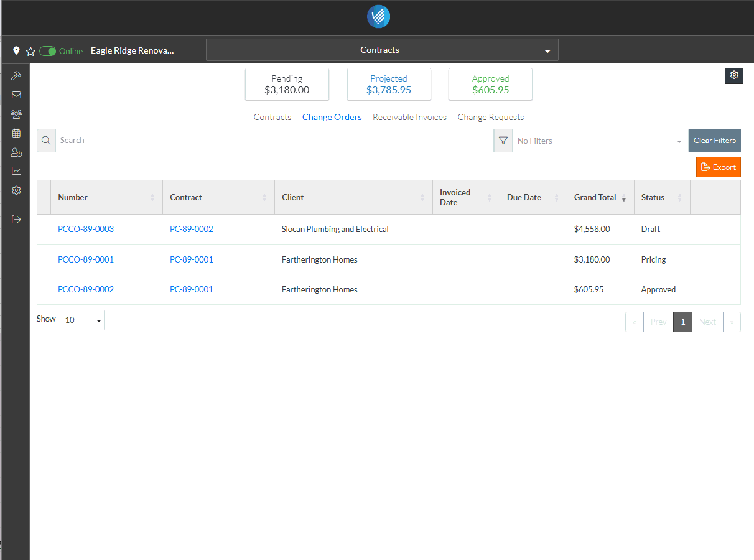The width and height of the screenshot is (754, 560).
Task: Click the orange Export button
Action: pyautogui.click(x=718, y=167)
